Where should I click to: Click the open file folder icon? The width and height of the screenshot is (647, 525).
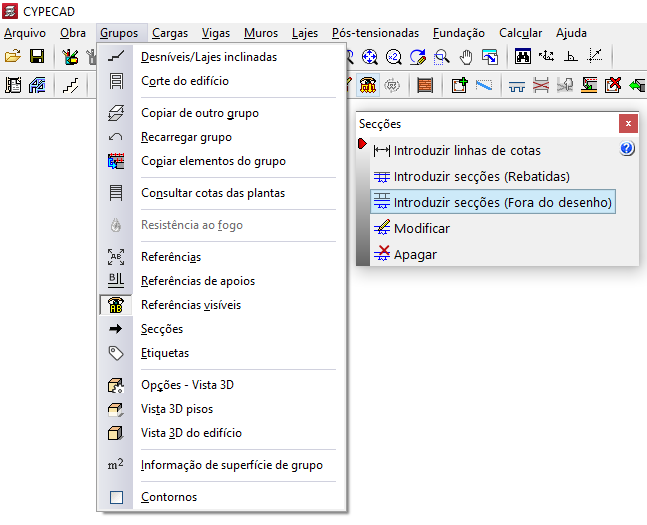(13, 57)
